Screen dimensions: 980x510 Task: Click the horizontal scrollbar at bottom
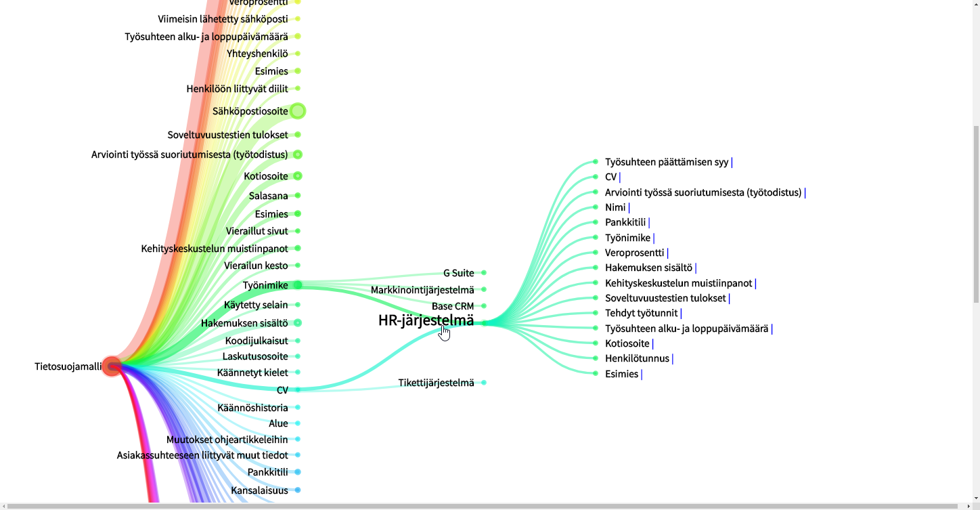[x=482, y=506]
